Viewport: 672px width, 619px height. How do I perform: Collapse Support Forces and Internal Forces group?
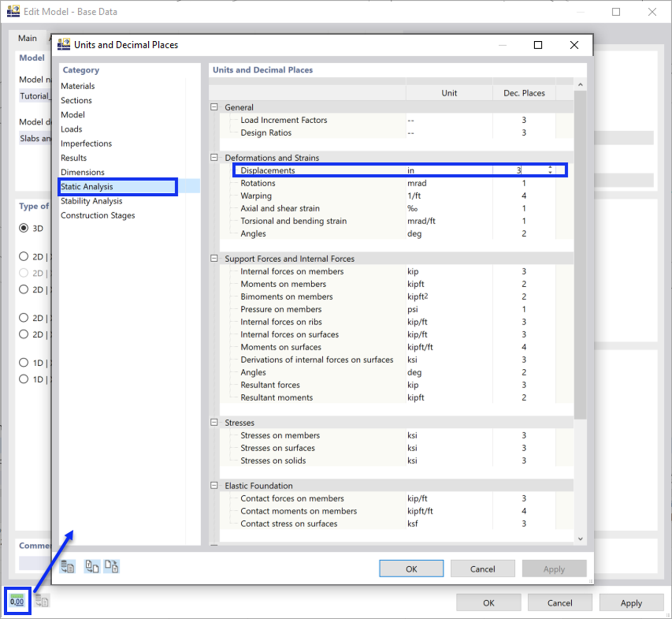214,259
